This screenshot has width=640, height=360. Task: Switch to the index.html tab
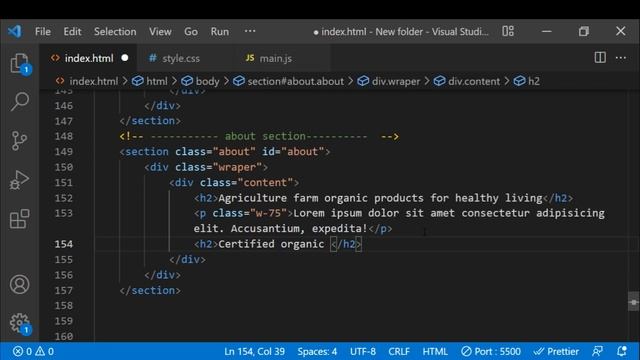[89, 58]
